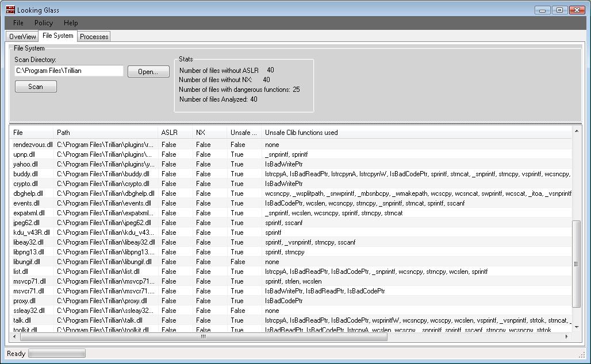
Task: Sort by the Path column header
Action: [106, 133]
